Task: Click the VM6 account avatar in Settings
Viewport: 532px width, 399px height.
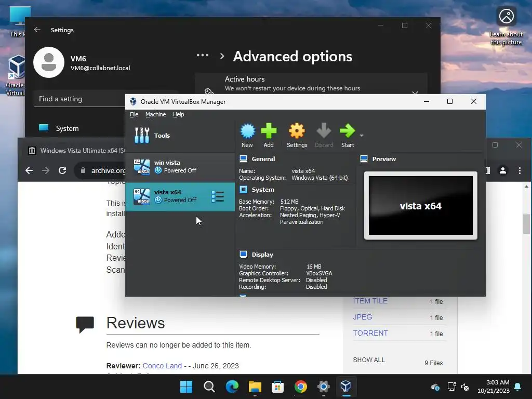Action: 49,62
